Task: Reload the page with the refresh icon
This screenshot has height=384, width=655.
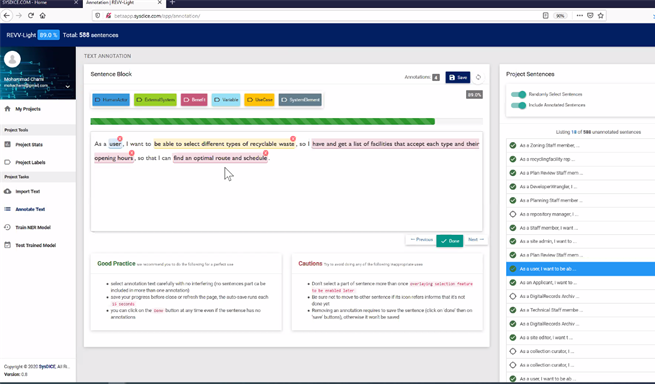Action: [x=31, y=15]
